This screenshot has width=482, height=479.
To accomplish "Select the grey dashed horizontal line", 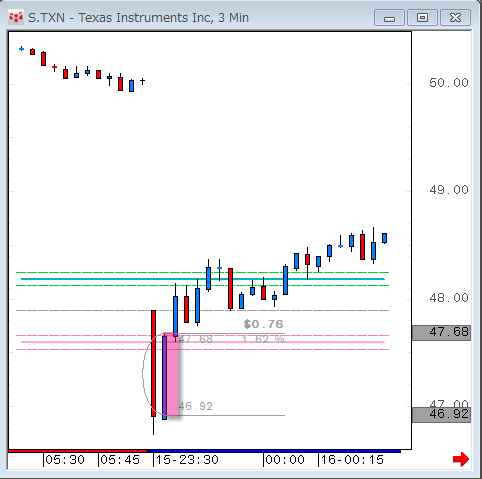I will [203, 310].
